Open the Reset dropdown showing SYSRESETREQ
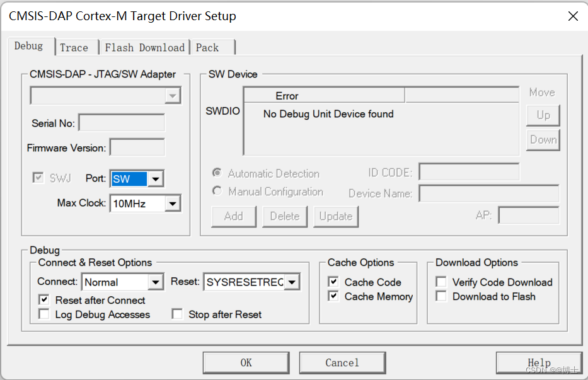Screen dimensions: 588x380 [251, 282]
